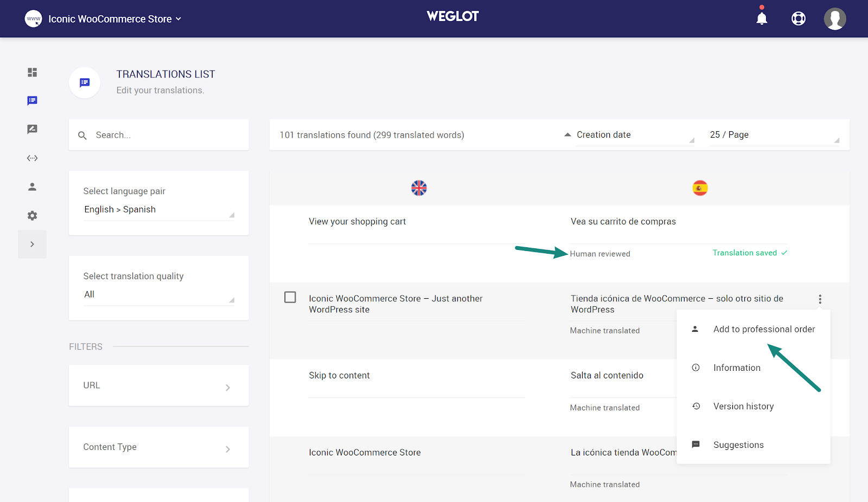Click the professional order person icon
The width and height of the screenshot is (868, 502).
coord(695,329)
